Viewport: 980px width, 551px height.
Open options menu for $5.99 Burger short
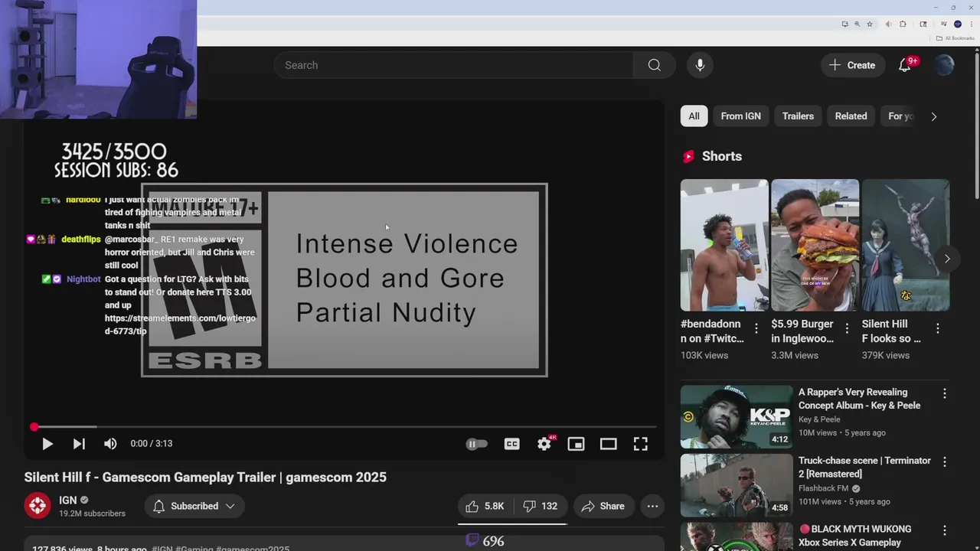pyautogui.click(x=847, y=328)
